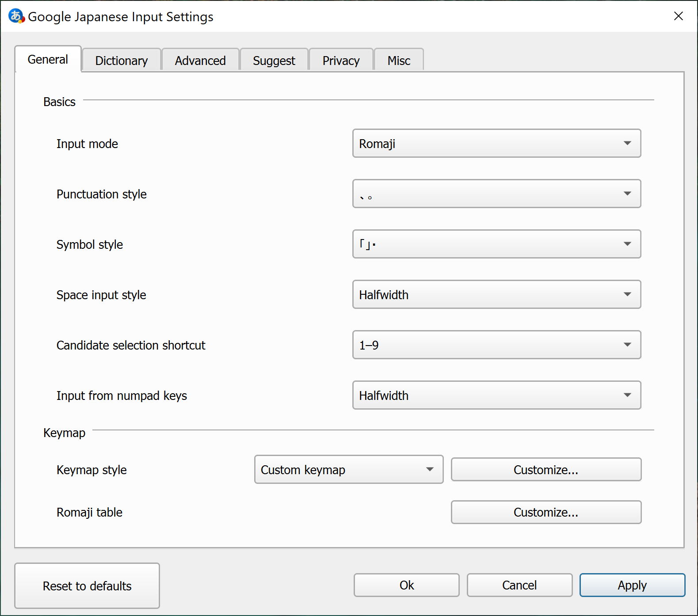
Task: Select the Misc tab
Action: pos(399,61)
